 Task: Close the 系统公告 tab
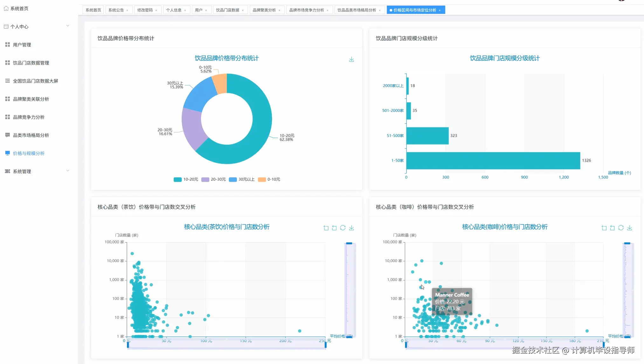[x=127, y=10]
